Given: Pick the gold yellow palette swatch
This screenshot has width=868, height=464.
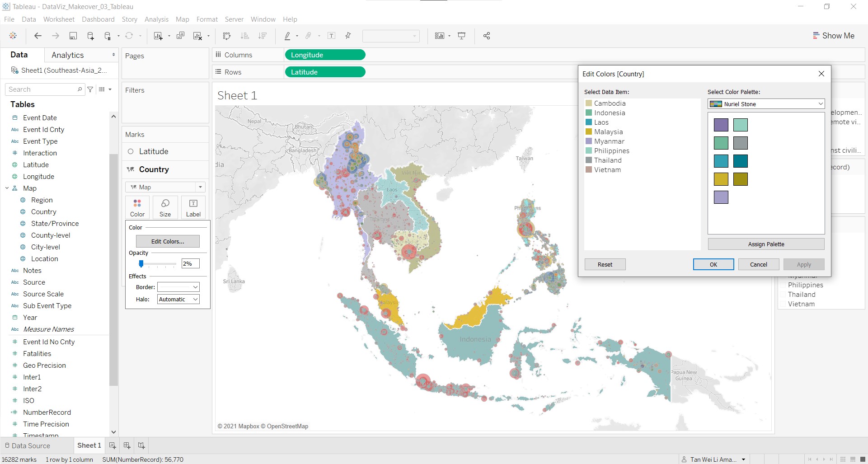Looking at the screenshot, I should pos(721,179).
